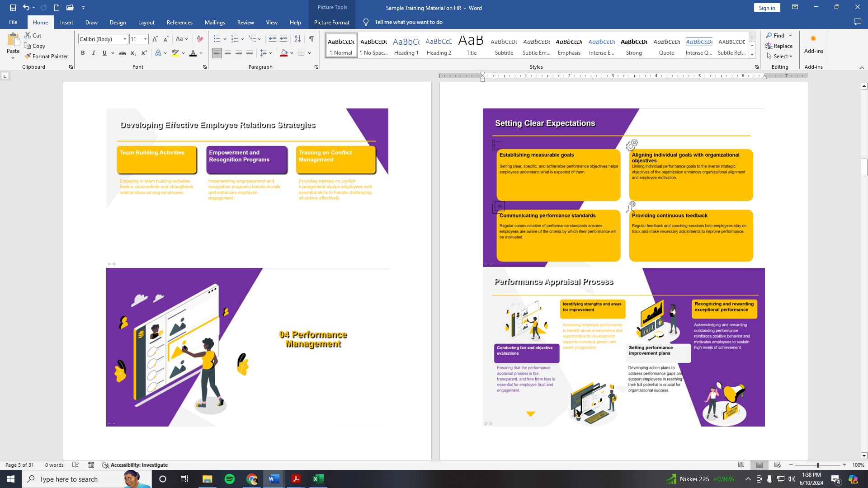
Task: Expand the font size dropdown
Action: point(145,39)
